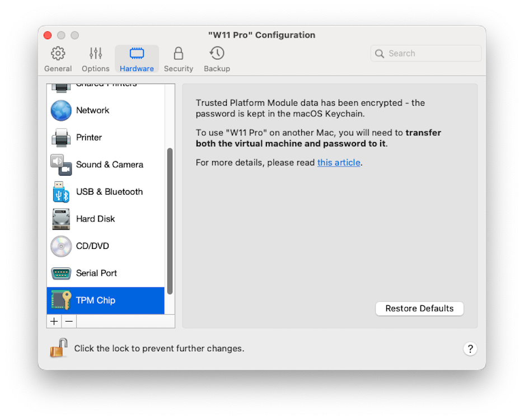Switch to the Backup tab
524x420 pixels.
(x=217, y=58)
